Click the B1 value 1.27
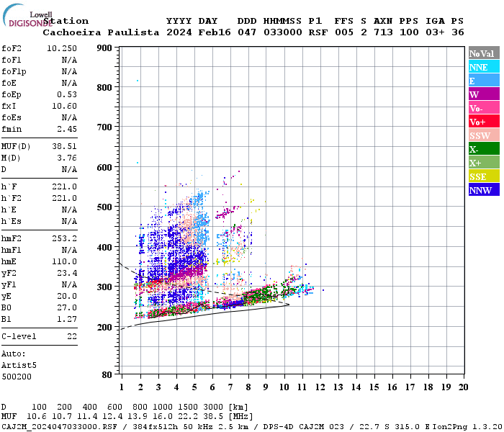This screenshot has width=504, height=432. click(67, 319)
